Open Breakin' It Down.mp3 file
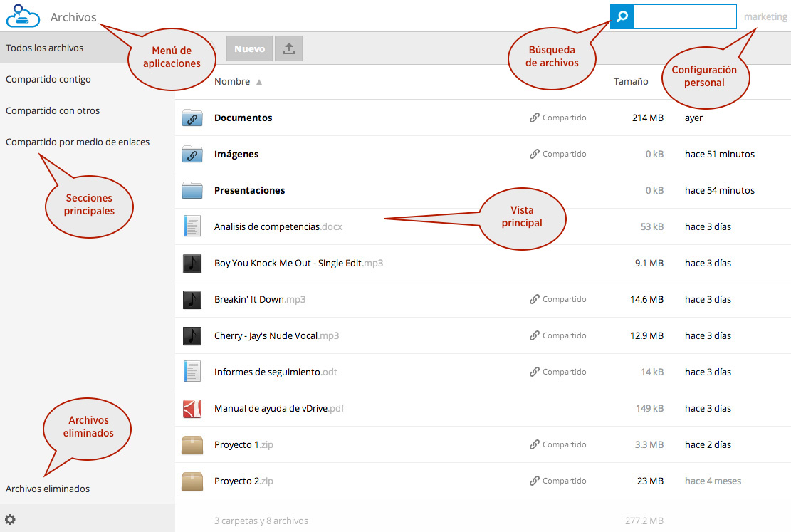The image size is (791, 532). [260, 299]
